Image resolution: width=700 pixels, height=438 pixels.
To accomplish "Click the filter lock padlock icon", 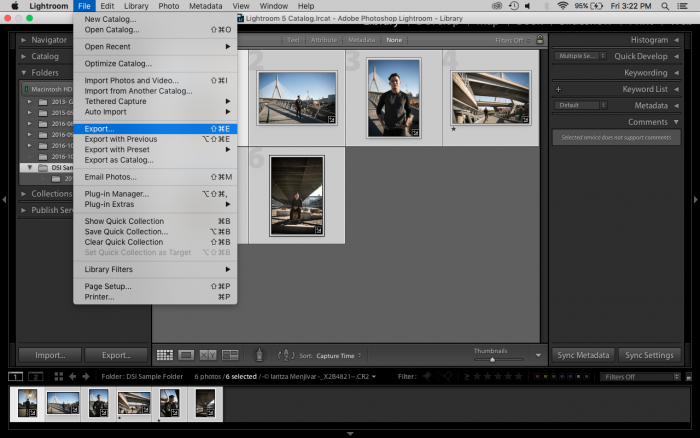I will pos(540,39).
